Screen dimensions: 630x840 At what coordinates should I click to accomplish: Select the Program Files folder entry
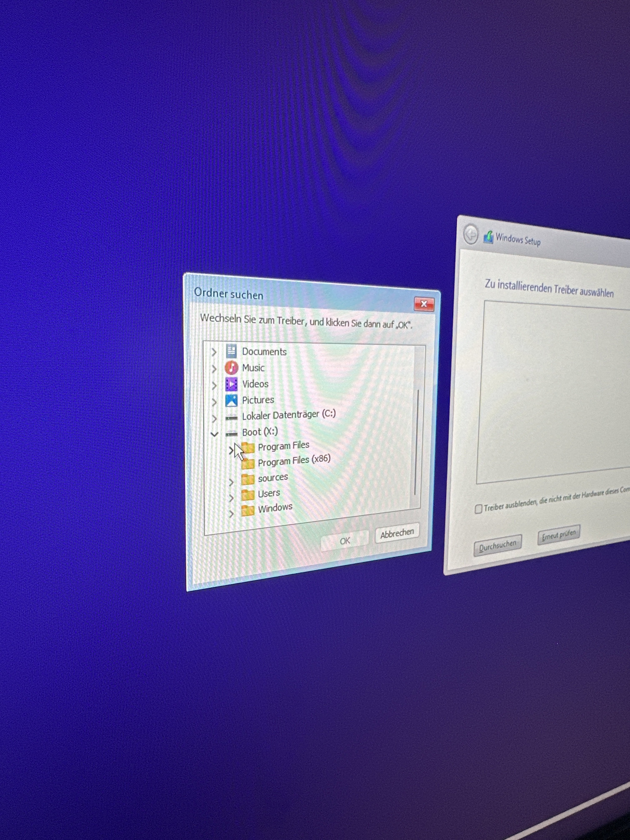click(283, 446)
